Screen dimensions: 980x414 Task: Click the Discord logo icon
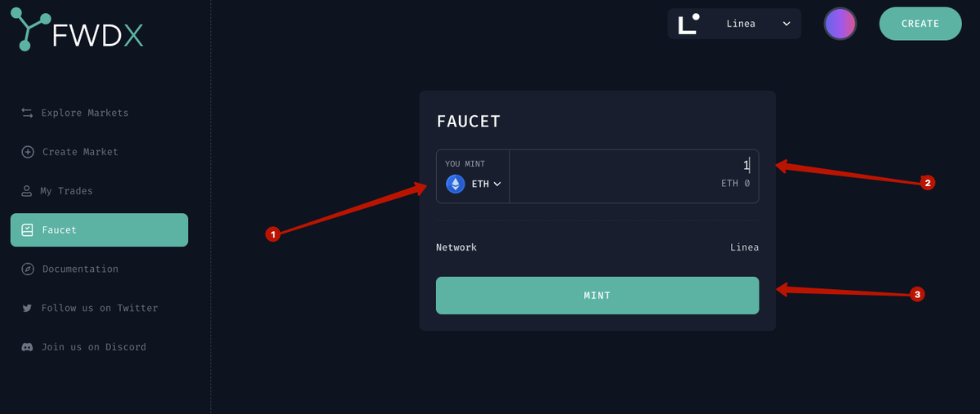(x=27, y=347)
